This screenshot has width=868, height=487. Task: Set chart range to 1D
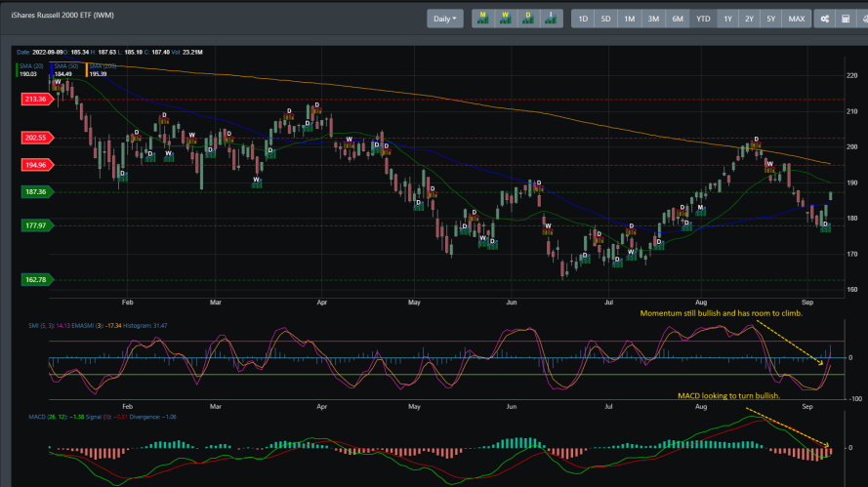(583, 19)
